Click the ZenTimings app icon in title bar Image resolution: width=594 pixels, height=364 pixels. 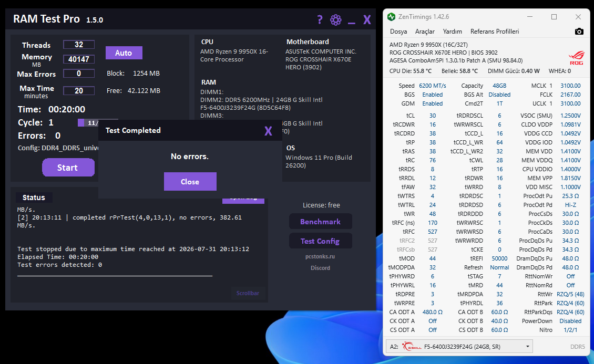tap(391, 17)
